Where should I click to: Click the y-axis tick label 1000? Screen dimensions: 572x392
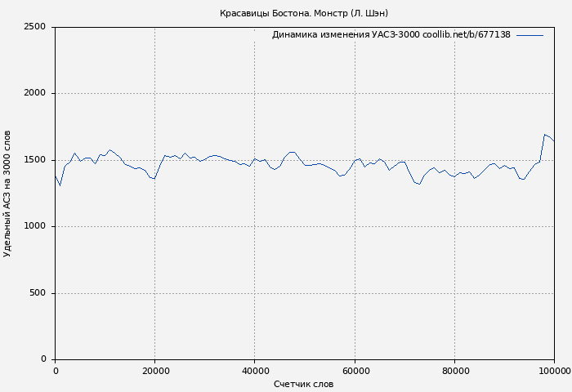point(34,226)
